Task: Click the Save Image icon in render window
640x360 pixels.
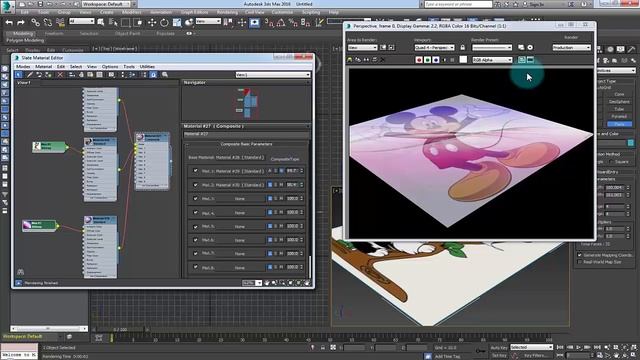Action: pyautogui.click(x=350, y=60)
